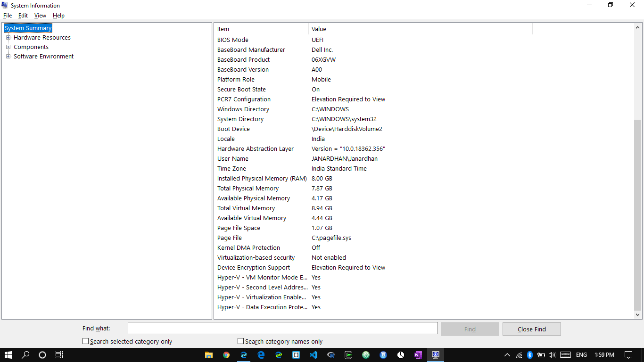Screen dimensions: 644x362
Task: Open the green terminal-style taskbar icon
Action: pyautogui.click(x=348, y=355)
